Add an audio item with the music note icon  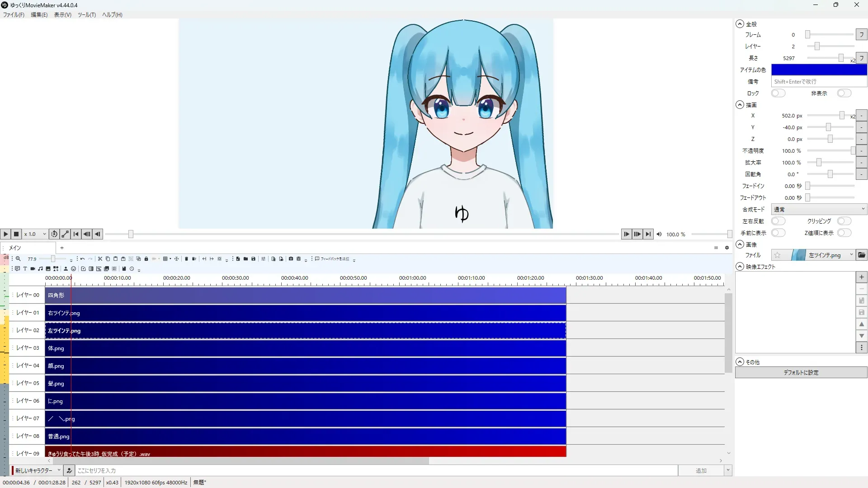click(40, 269)
